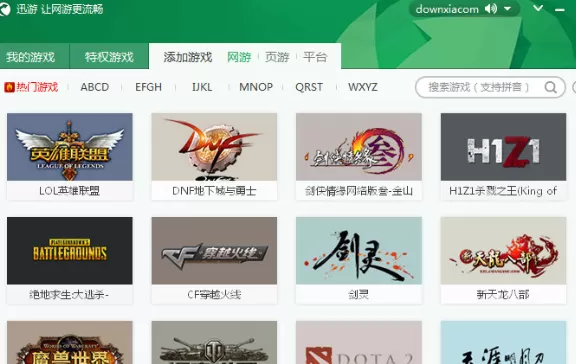Select the CF穿越火线 logo thumbnail
Screen dimensions: 576x364
(214, 251)
